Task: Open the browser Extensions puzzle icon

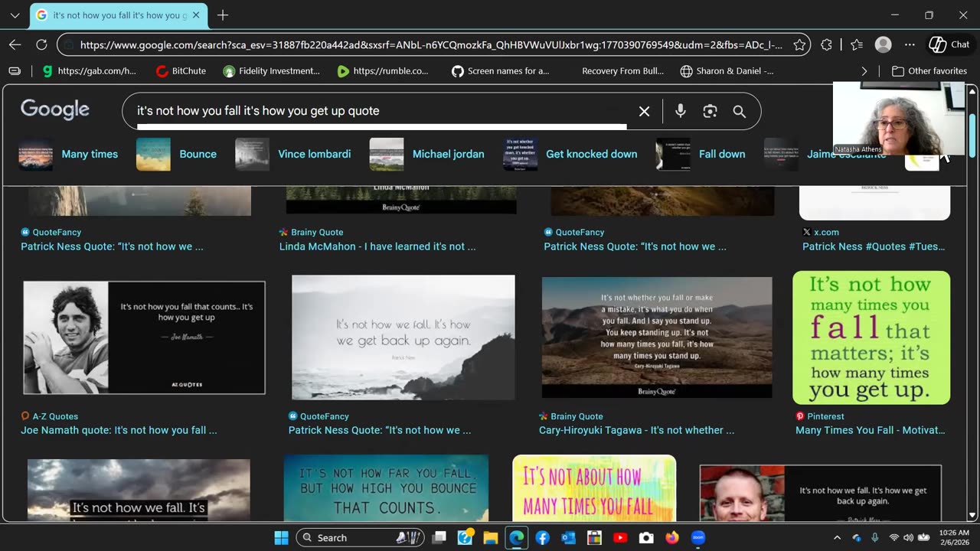Action: (826, 44)
